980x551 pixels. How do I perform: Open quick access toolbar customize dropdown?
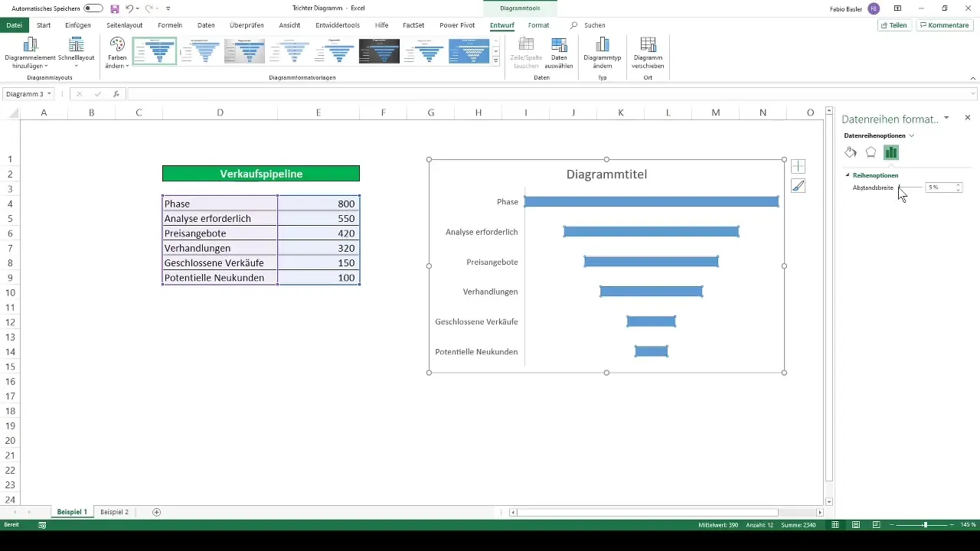tap(168, 8)
